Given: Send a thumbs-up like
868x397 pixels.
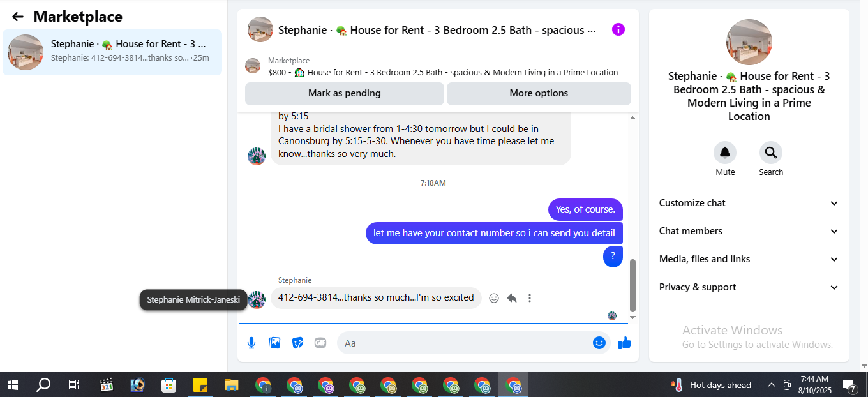Looking at the screenshot, I should point(625,343).
